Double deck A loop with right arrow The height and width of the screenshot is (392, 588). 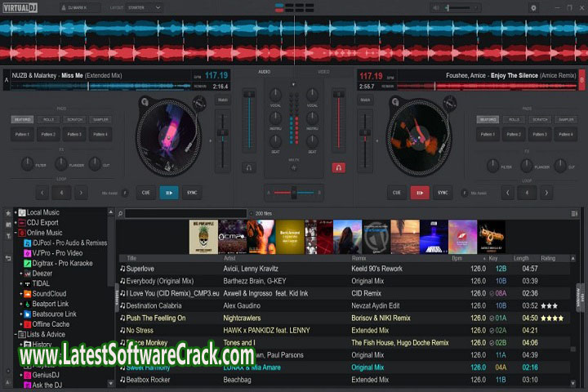[81, 193]
